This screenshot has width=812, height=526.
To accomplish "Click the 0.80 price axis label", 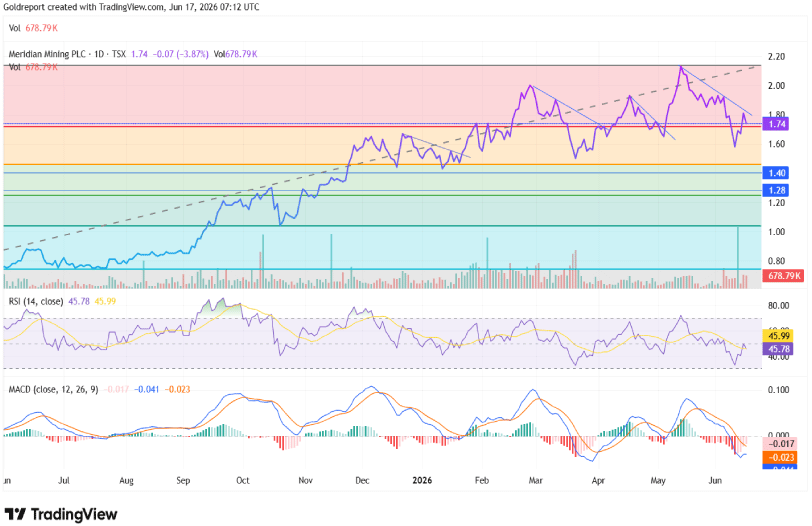I will click(776, 261).
